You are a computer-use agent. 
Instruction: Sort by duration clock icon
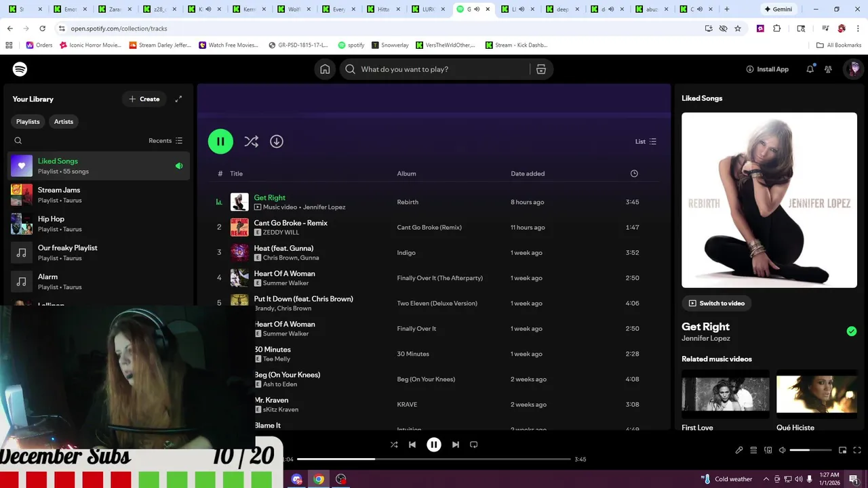[x=634, y=174]
